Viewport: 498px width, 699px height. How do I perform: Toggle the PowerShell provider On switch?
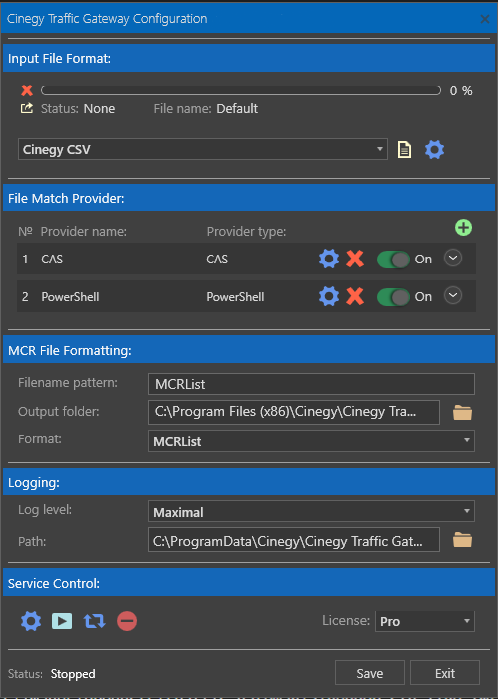pos(393,297)
